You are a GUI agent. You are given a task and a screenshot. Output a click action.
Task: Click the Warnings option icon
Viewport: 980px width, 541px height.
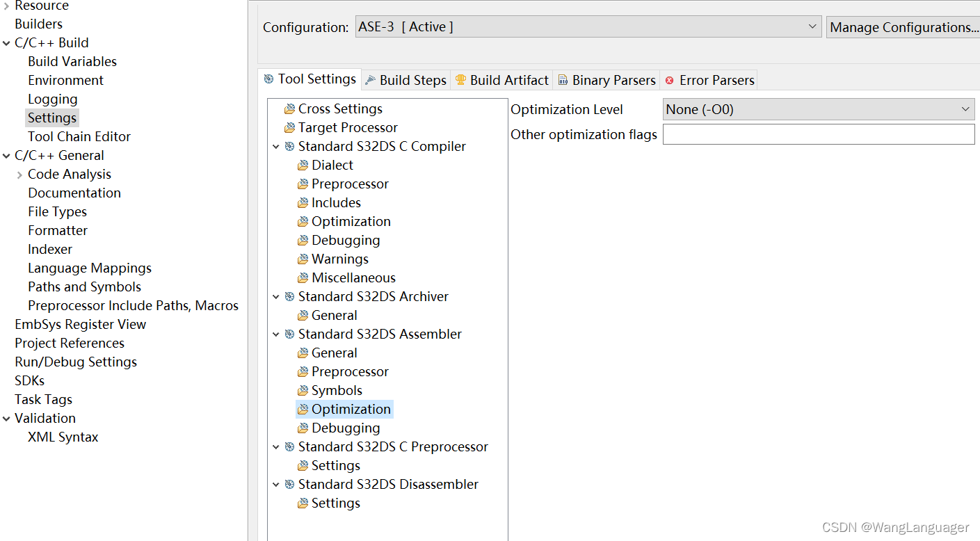[x=303, y=259]
